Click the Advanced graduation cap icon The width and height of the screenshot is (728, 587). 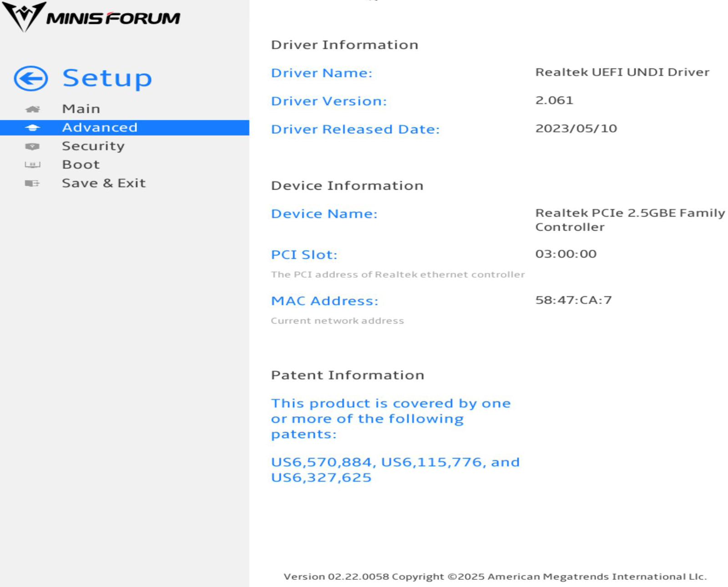coord(32,127)
